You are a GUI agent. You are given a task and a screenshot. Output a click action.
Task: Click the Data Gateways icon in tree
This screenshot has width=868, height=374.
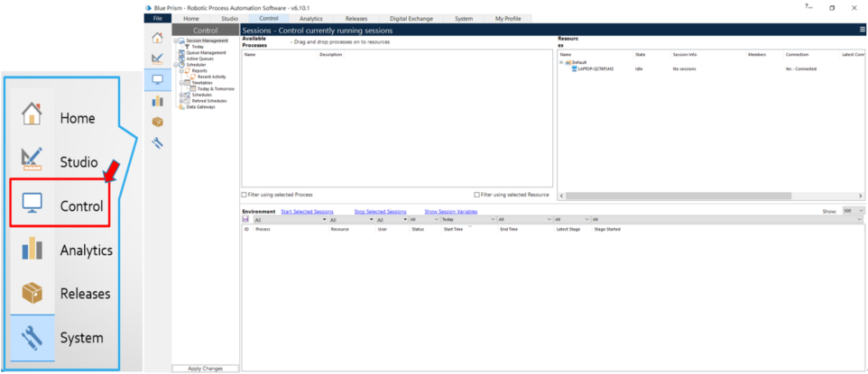(x=181, y=106)
